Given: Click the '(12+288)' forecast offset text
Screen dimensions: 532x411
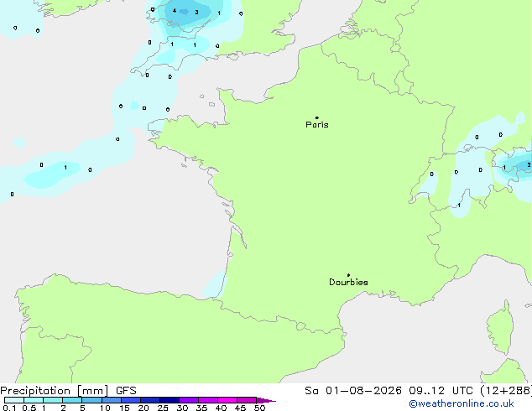Looking at the screenshot, I should point(506,391).
